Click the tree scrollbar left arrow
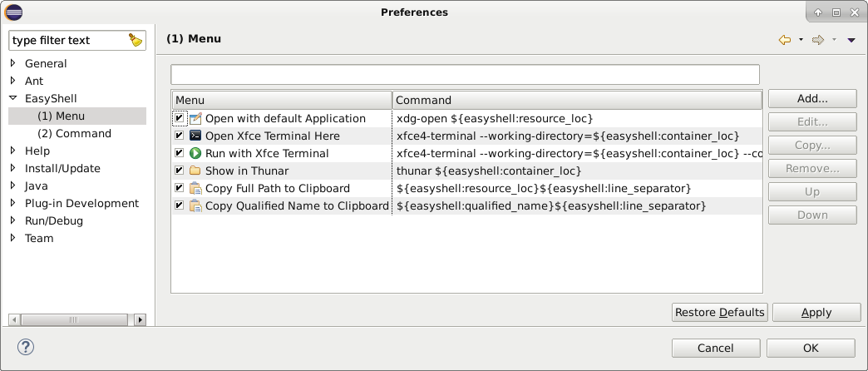868x371 pixels. pos(14,319)
